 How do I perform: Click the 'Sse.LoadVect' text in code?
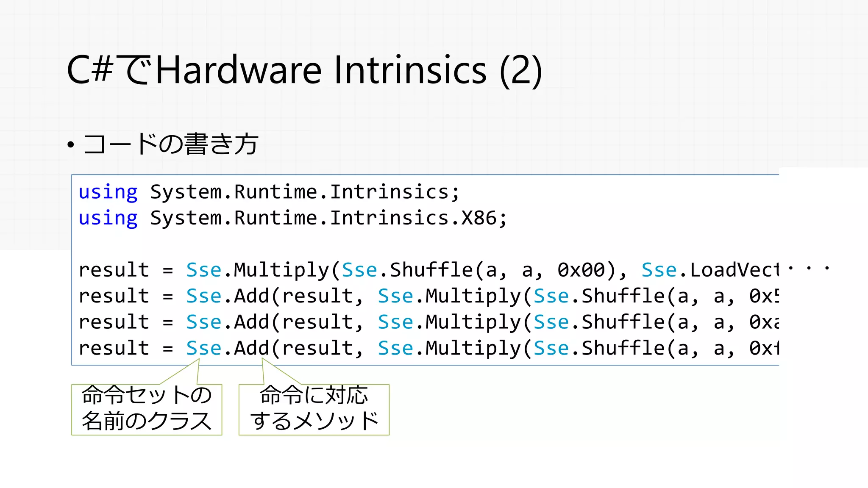[710, 270]
